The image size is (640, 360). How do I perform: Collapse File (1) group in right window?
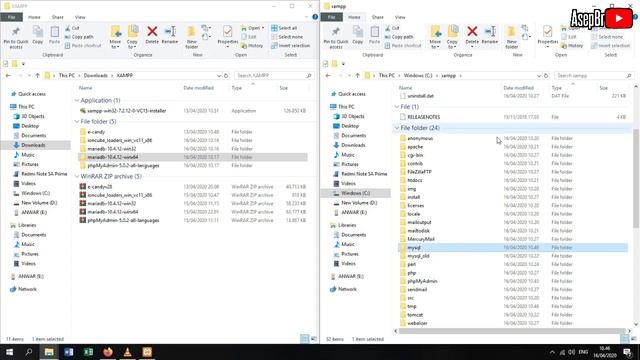point(397,107)
